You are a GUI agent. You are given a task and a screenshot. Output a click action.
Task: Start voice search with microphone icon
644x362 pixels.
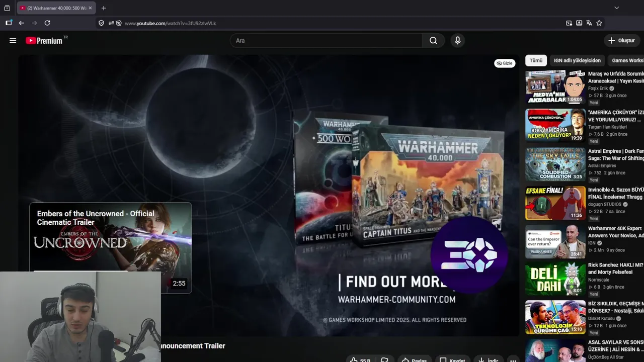pyautogui.click(x=457, y=41)
